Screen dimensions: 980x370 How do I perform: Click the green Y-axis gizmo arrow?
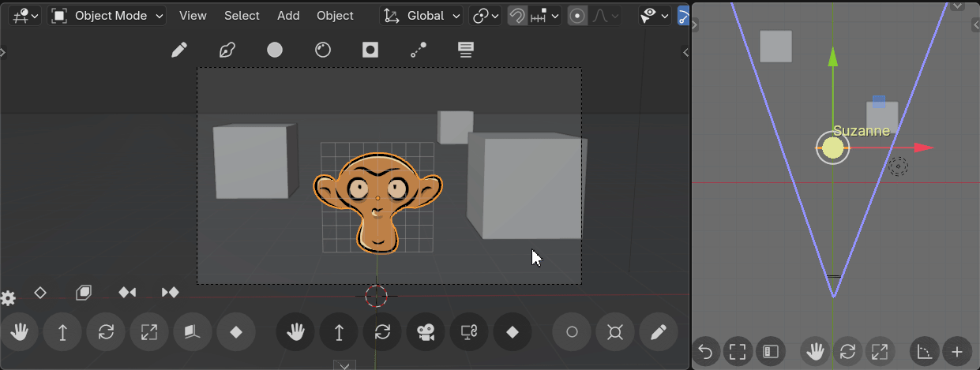pos(832,57)
